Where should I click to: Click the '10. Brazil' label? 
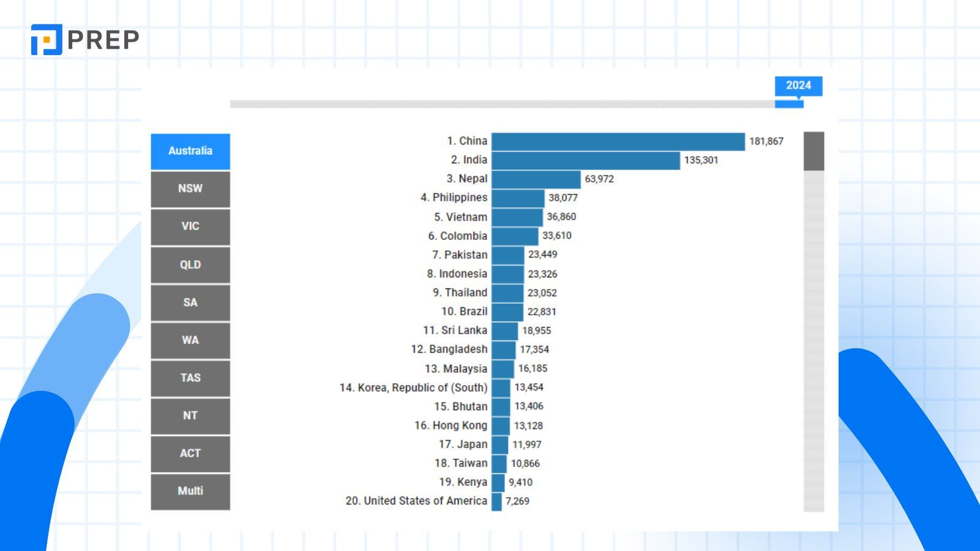[464, 312]
